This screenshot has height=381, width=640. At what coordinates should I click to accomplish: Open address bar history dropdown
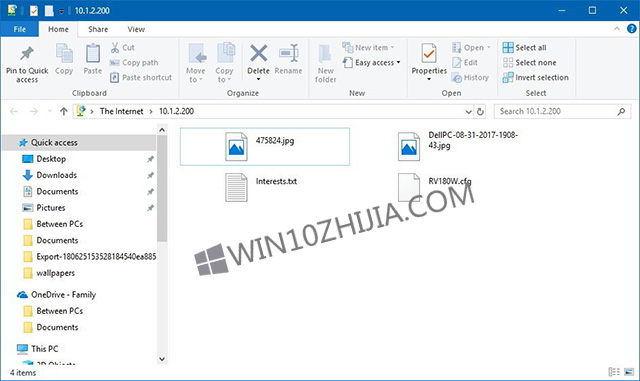pyautogui.click(x=468, y=111)
